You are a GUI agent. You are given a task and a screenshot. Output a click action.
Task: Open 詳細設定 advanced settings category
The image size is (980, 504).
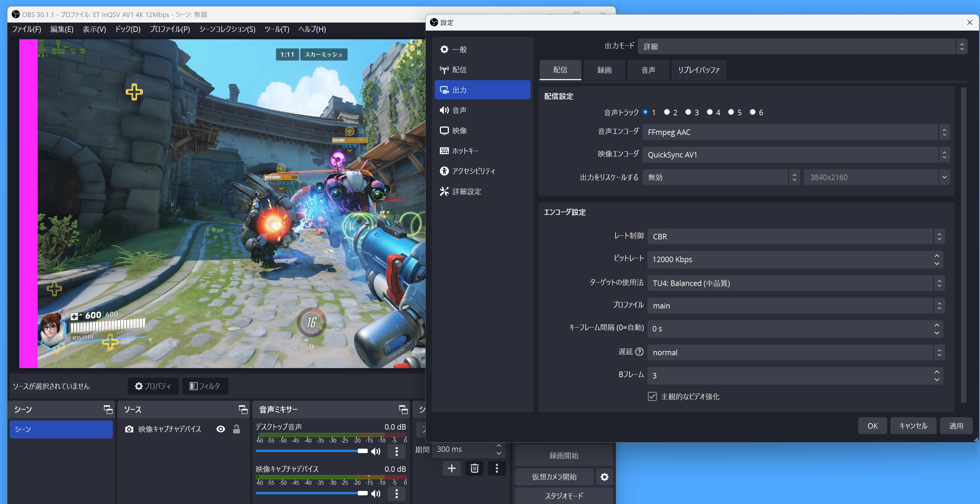tap(482, 191)
